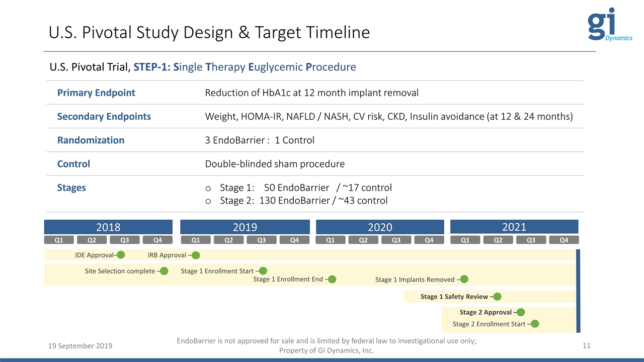Select 'Reduction of HbA1c at 12 month implant removal'
This screenshot has width=644, height=362.
312,93
